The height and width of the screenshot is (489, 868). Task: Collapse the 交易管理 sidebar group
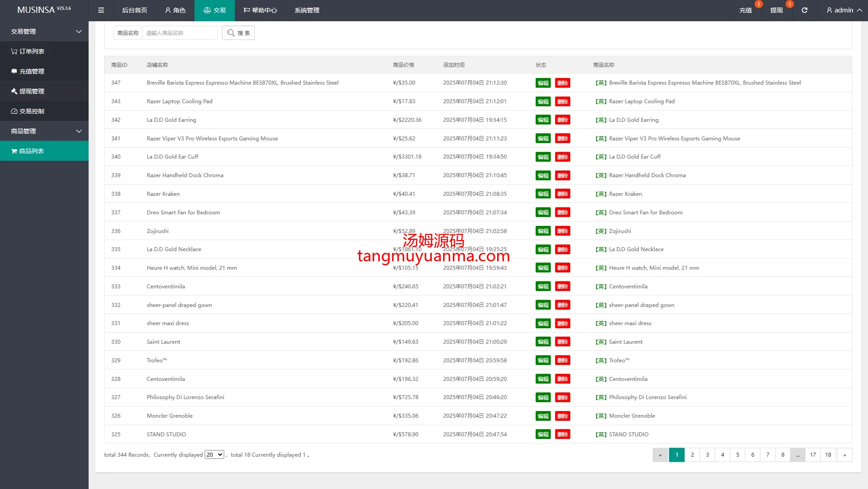click(44, 31)
